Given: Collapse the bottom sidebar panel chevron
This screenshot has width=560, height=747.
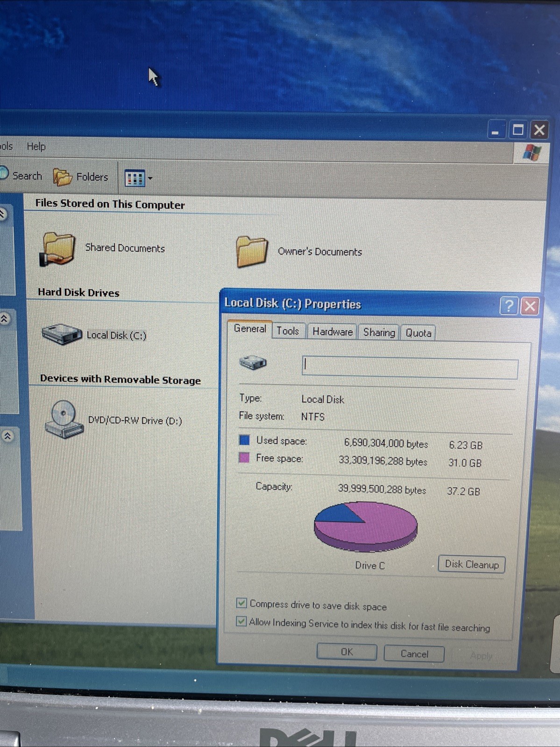Looking at the screenshot, I should click(x=8, y=436).
